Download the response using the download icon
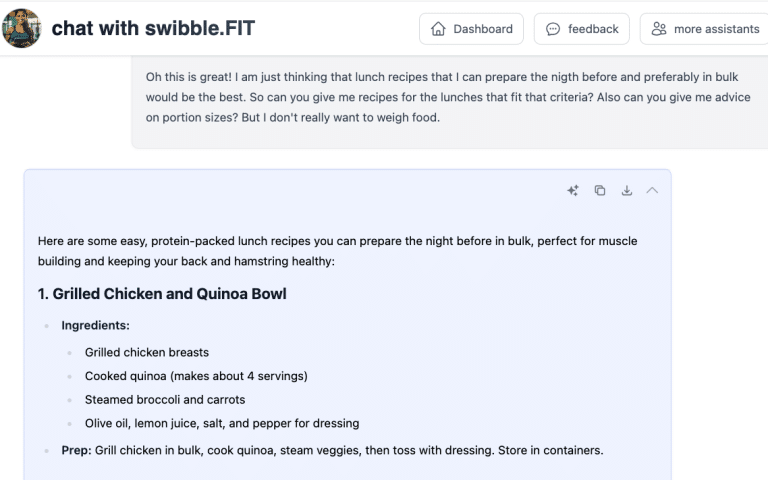Viewport: 768px width, 480px height. pyautogui.click(x=627, y=191)
